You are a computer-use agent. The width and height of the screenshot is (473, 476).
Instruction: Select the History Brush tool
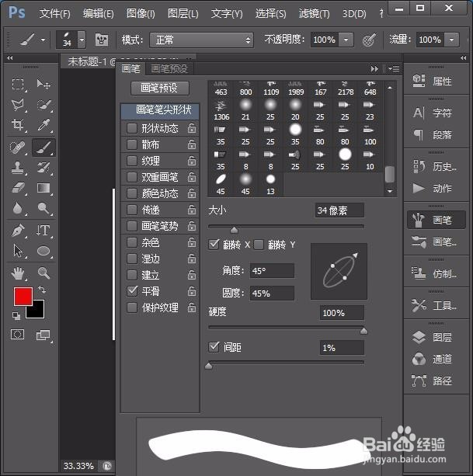[x=43, y=168]
